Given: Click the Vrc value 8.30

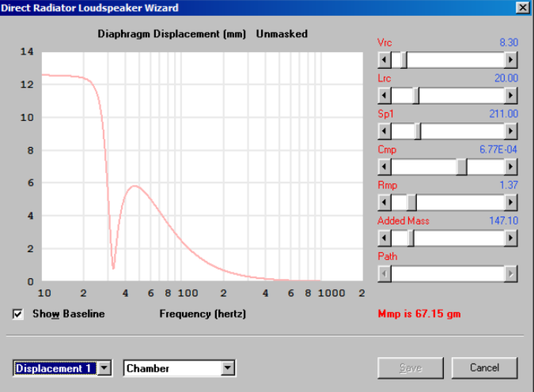Looking at the screenshot, I should point(509,42).
